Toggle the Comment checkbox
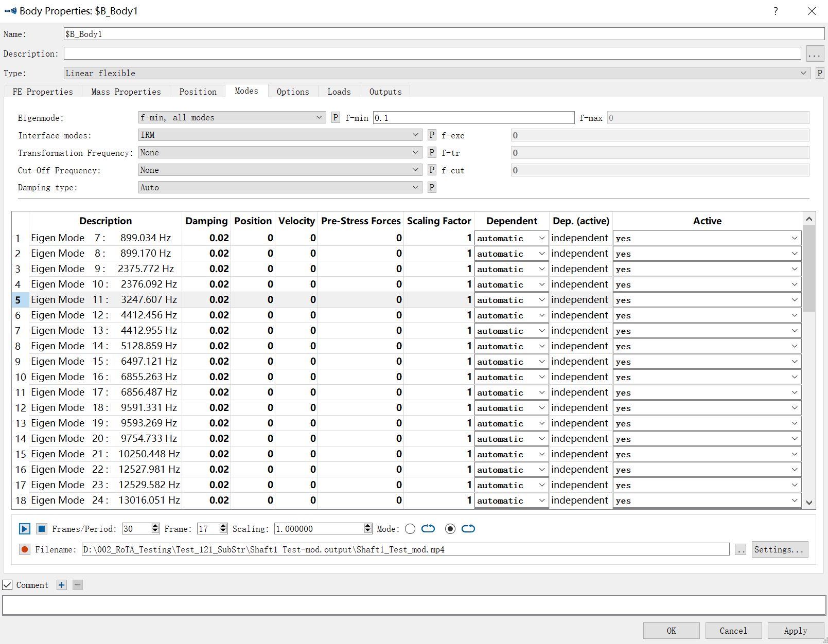Image resolution: width=828 pixels, height=644 pixels. pos(7,585)
